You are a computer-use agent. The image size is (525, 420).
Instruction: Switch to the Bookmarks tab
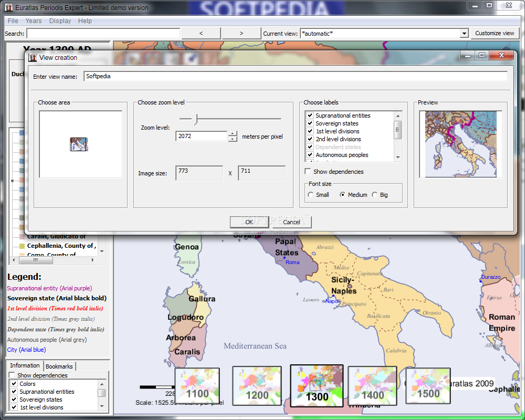click(x=59, y=366)
